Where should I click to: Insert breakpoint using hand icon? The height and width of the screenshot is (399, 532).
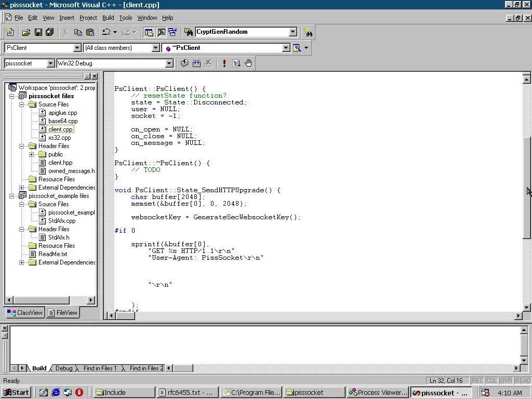coord(248,63)
